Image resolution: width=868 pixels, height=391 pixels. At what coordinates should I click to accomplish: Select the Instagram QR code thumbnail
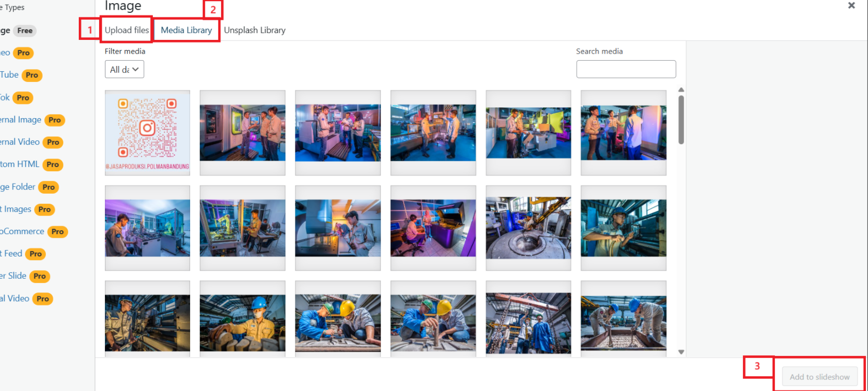[148, 132]
